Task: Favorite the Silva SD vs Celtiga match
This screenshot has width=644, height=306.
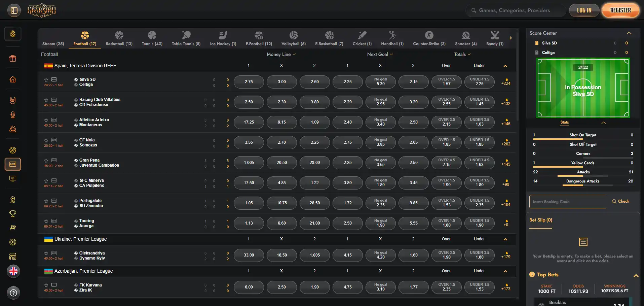Action: [46, 80]
